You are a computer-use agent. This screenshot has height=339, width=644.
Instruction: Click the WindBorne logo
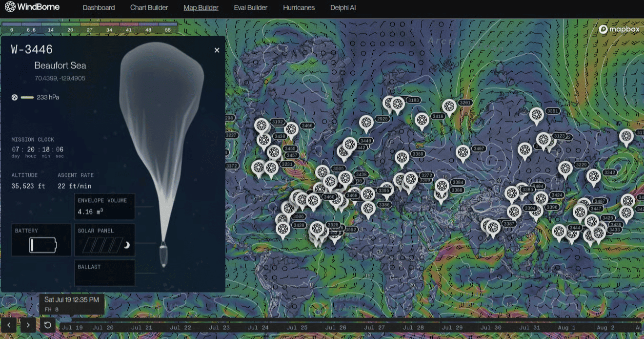tap(32, 7)
